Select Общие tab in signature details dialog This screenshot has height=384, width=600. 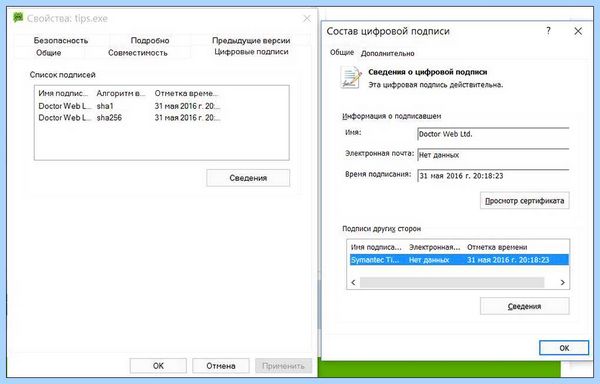tap(342, 52)
